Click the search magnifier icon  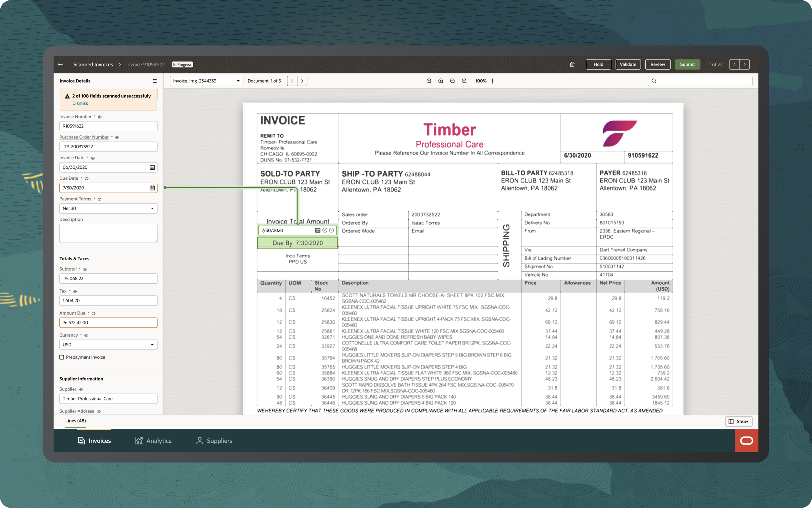(x=654, y=81)
